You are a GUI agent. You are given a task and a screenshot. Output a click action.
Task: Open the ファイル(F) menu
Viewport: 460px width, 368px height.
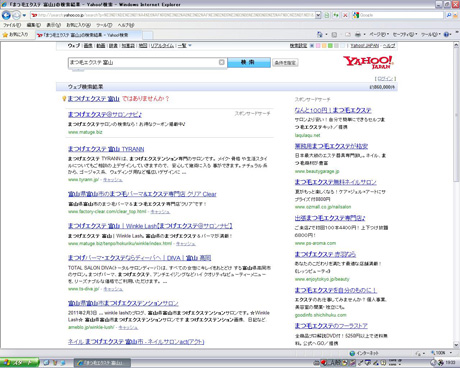click(12, 25)
